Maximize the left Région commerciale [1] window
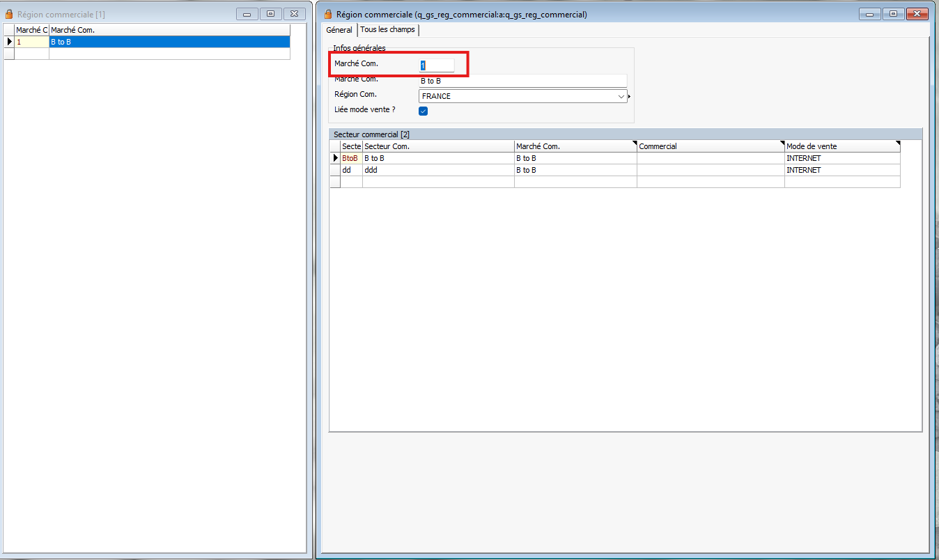Image resolution: width=939 pixels, height=560 pixels. pyautogui.click(x=271, y=13)
